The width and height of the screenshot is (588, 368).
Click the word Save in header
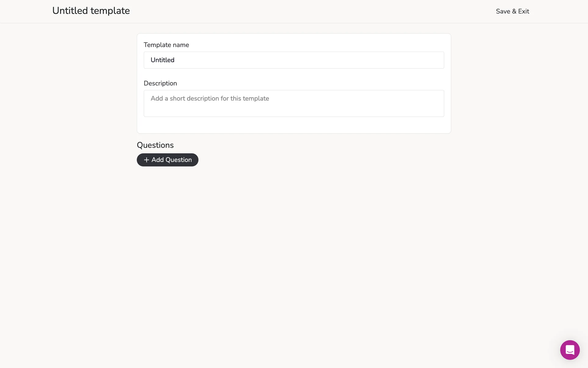tap(503, 11)
